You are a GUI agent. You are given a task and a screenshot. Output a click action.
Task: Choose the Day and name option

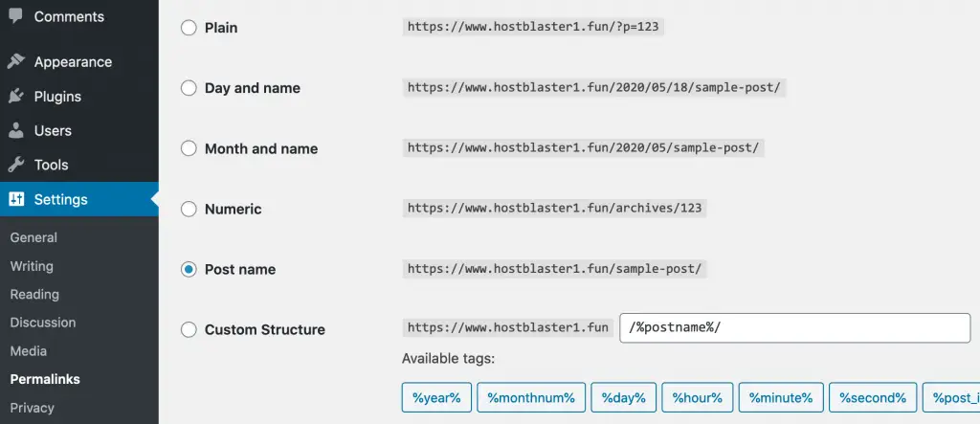point(189,88)
